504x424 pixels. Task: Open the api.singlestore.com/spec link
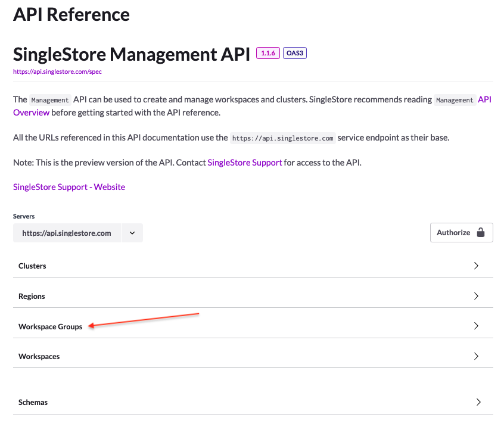(x=57, y=71)
